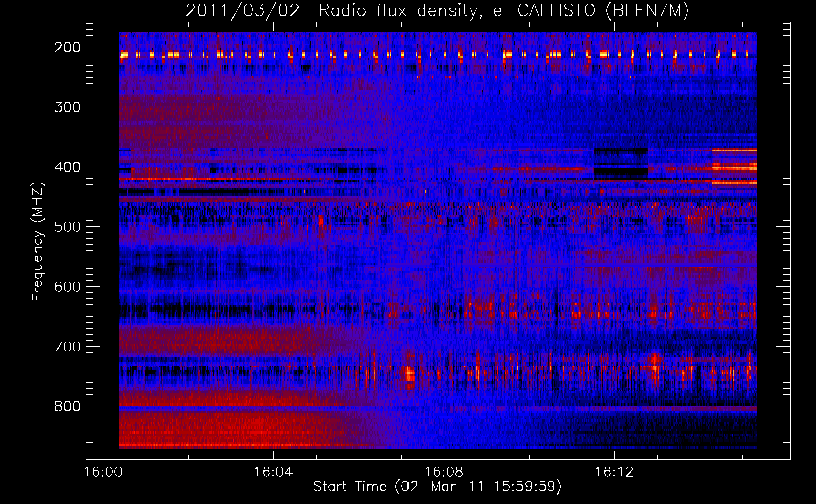Click the 16:00 time tick label
Image resolution: width=816 pixels, height=504 pixels.
tap(103, 472)
